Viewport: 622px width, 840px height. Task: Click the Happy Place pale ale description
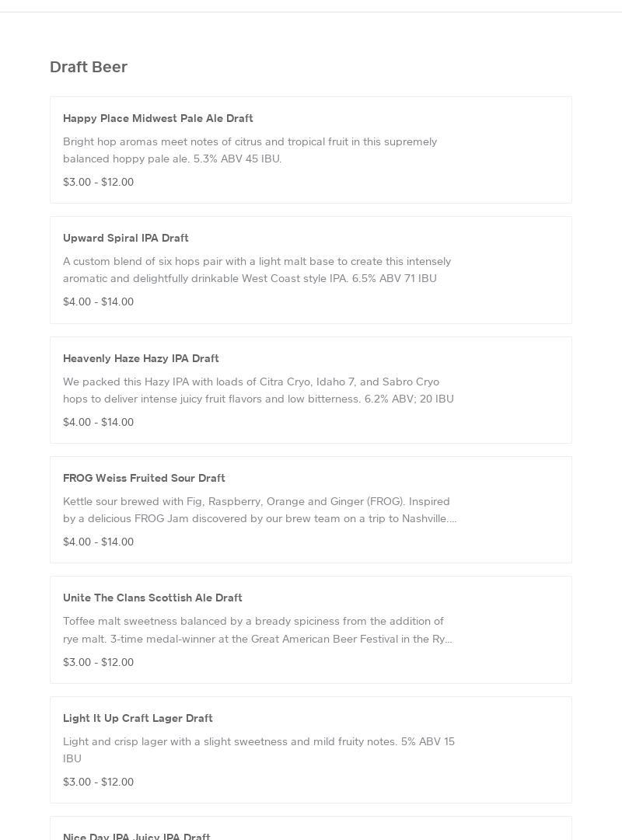coord(250,150)
